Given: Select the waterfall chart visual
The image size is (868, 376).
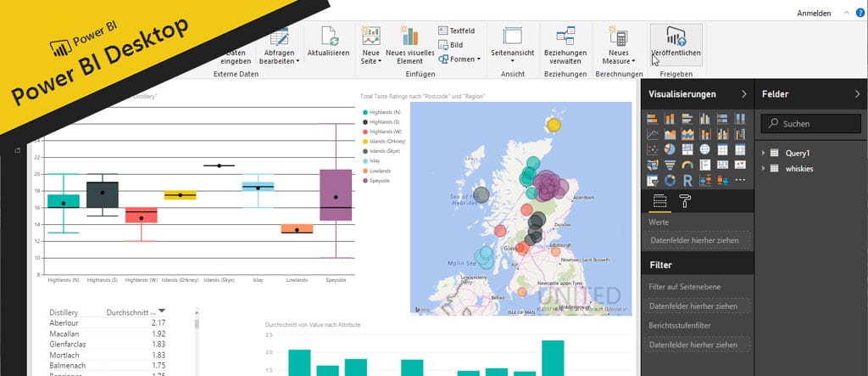Looking at the screenshot, I should point(739,134).
